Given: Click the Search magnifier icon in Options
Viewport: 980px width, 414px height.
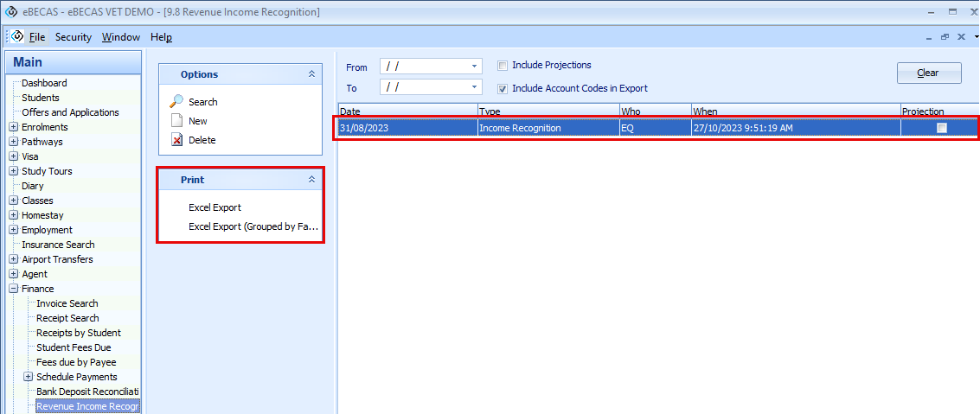Looking at the screenshot, I should point(176,102).
